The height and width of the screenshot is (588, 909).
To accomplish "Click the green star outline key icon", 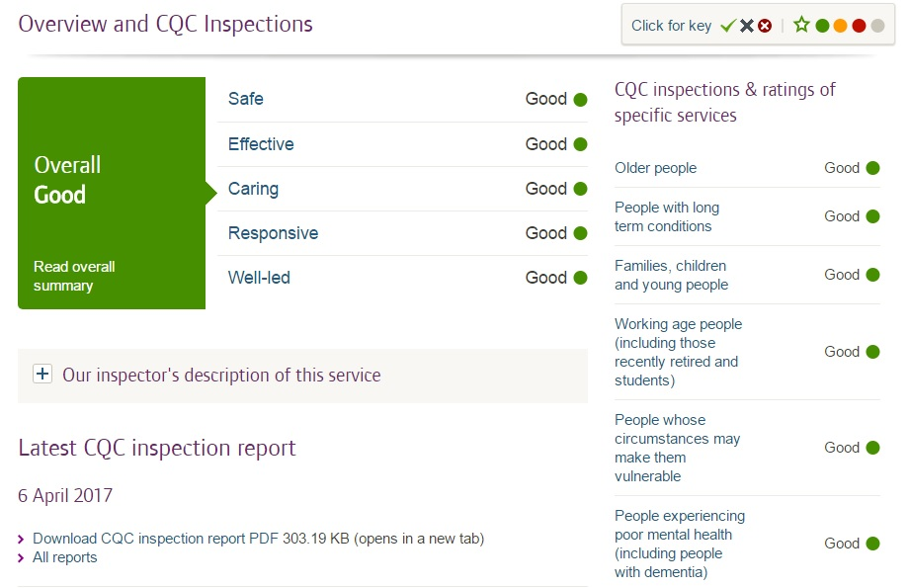I will (801, 25).
